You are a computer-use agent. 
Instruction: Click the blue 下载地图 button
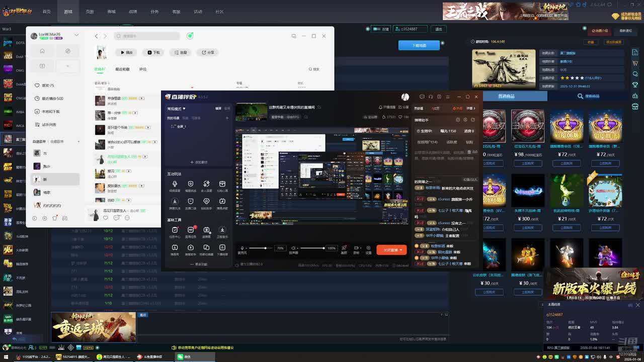click(x=419, y=45)
